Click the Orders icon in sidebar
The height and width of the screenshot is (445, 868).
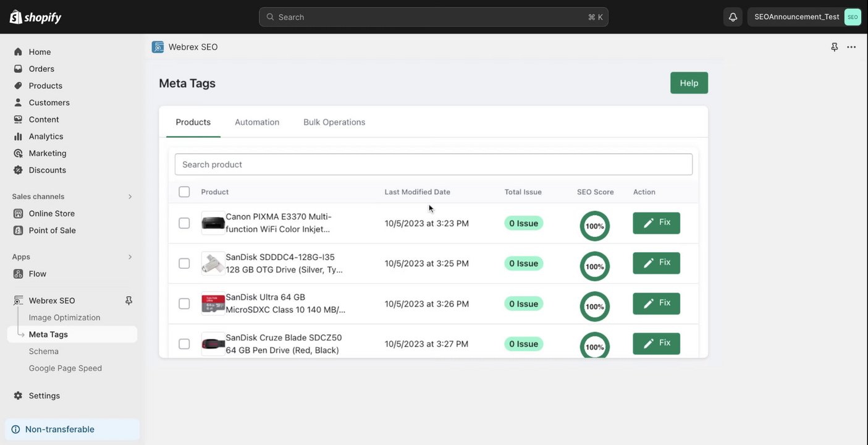[x=18, y=69]
